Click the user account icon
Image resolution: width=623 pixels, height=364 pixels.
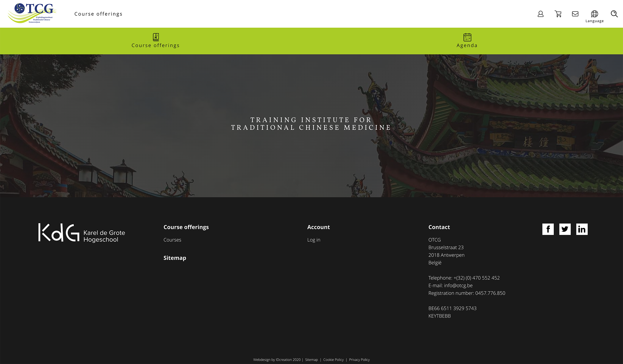click(x=540, y=14)
